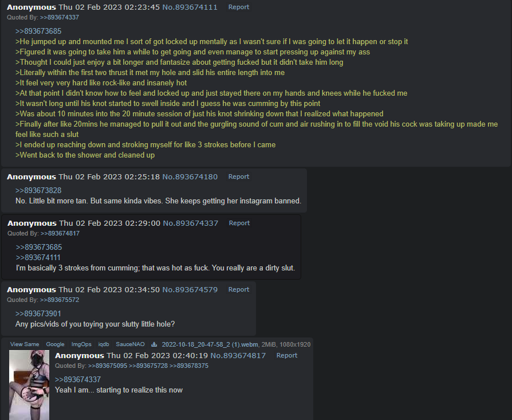
Task: Open the post number link No.893674180
Action: (x=190, y=176)
